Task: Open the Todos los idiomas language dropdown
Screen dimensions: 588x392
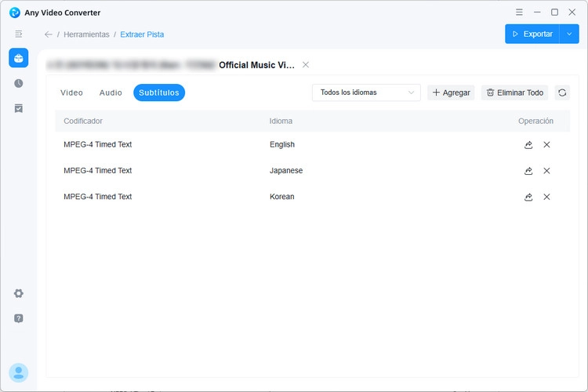Action: coord(366,93)
